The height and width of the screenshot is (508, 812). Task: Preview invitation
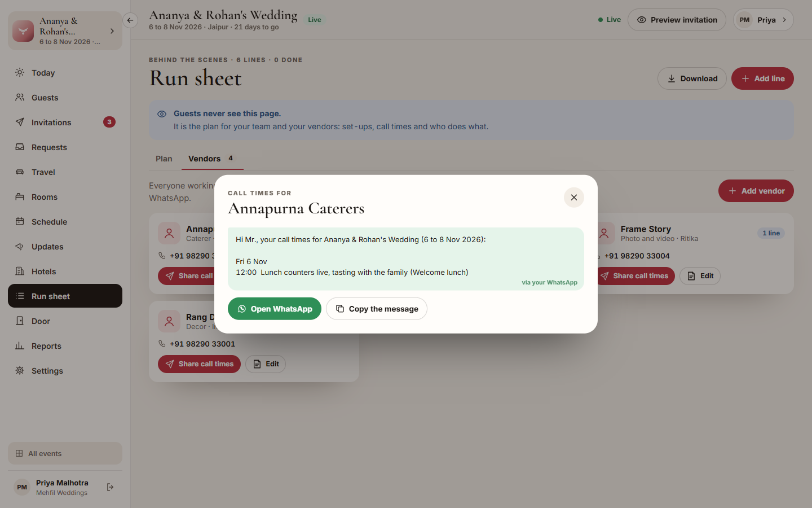point(677,20)
